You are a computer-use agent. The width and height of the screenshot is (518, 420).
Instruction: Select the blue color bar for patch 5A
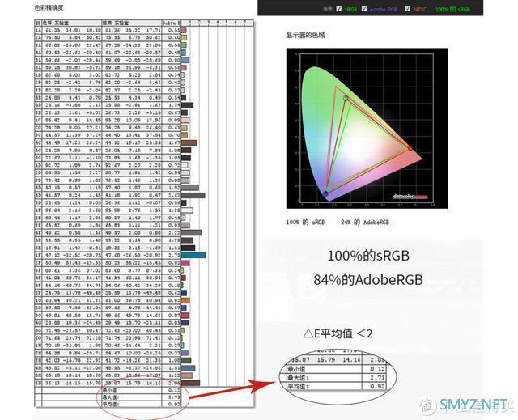185,60
